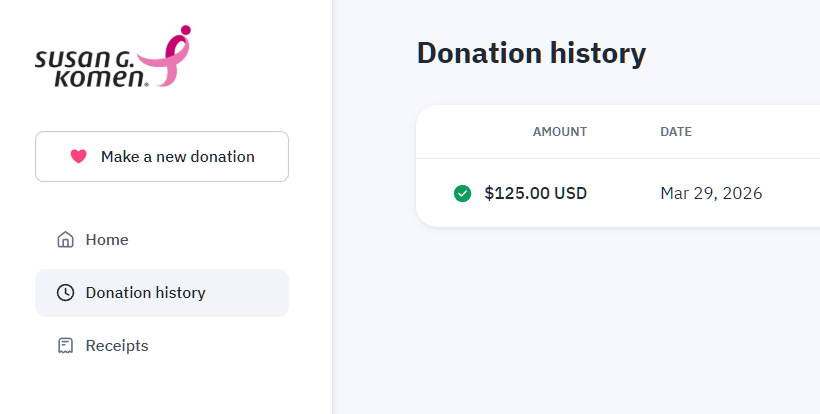820x414 pixels.
Task: Sort by the DATE column header
Action: pos(676,132)
